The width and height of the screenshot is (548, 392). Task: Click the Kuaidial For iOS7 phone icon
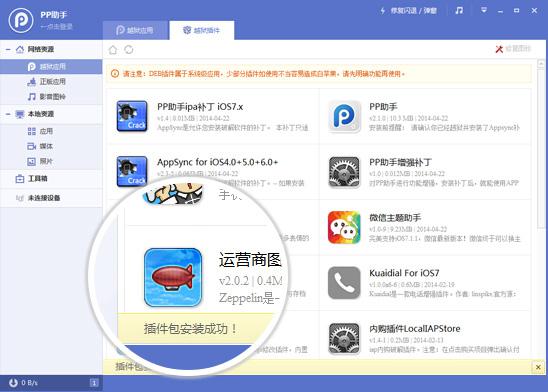pos(344,283)
